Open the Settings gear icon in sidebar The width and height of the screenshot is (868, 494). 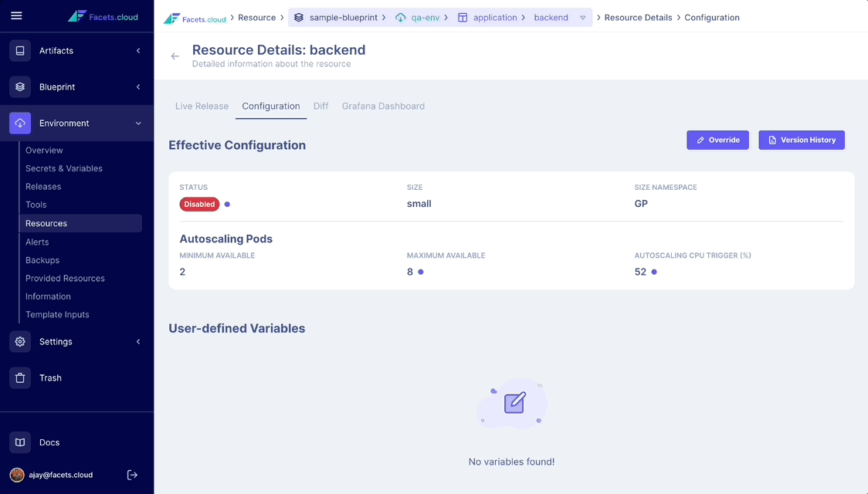coord(19,341)
